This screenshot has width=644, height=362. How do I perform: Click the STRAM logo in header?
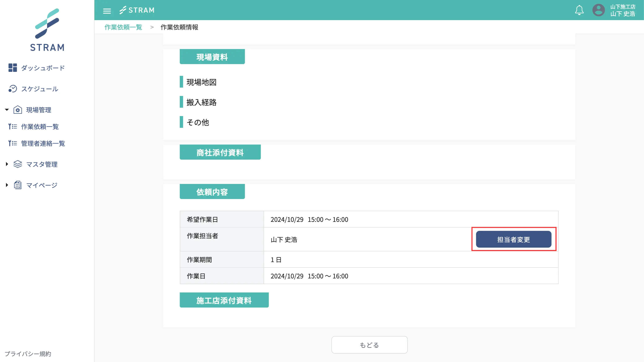point(137,10)
